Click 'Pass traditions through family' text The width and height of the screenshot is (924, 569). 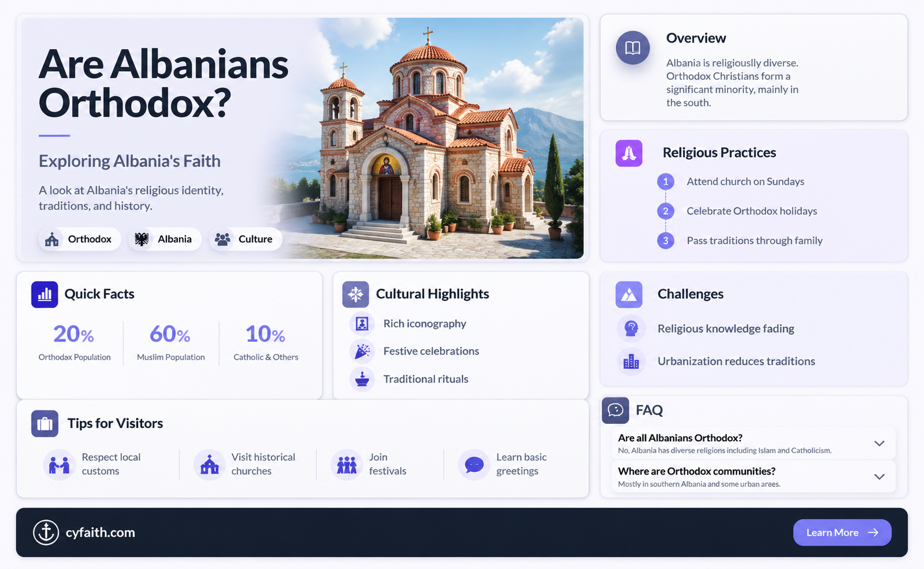[755, 241]
